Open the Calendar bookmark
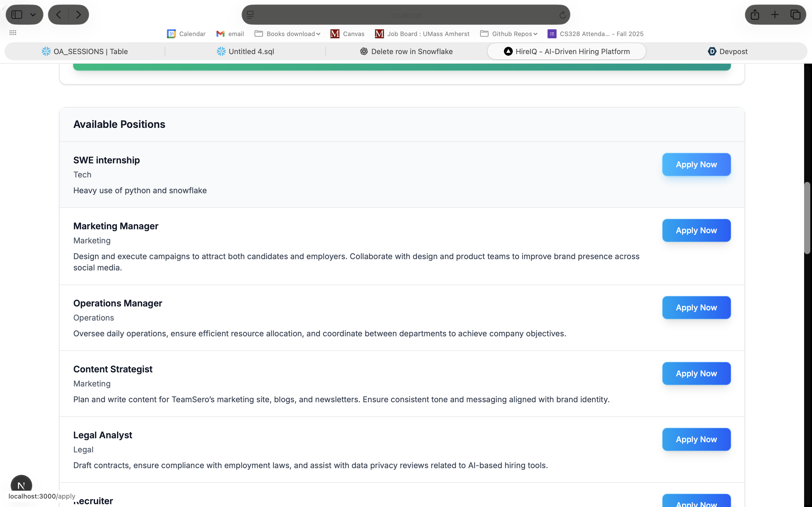812x507 pixels. pyautogui.click(x=186, y=34)
